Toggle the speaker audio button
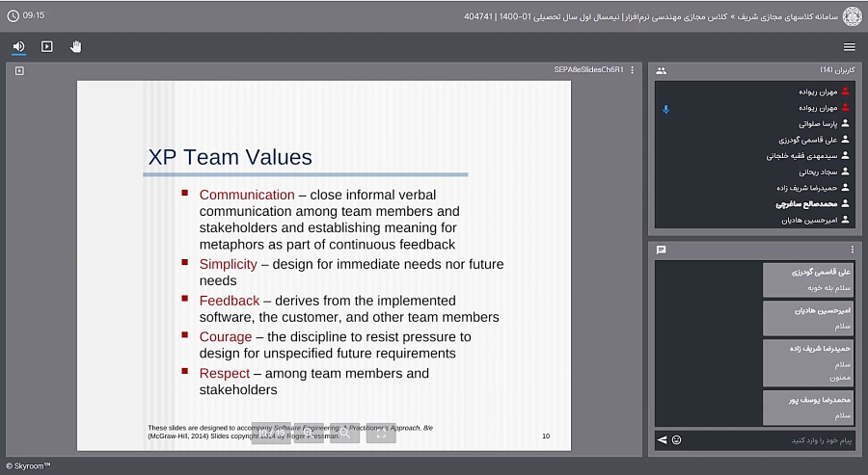The height and width of the screenshot is (475, 868). click(x=18, y=46)
